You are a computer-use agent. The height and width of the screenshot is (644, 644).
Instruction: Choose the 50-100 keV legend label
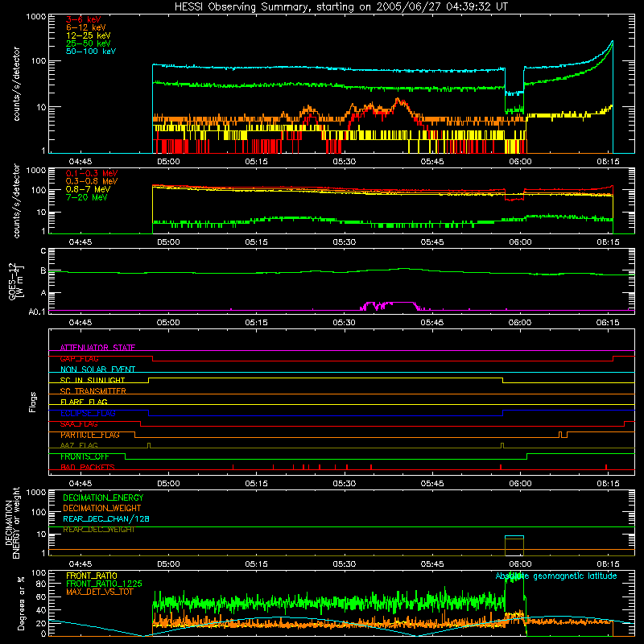pos(91,52)
